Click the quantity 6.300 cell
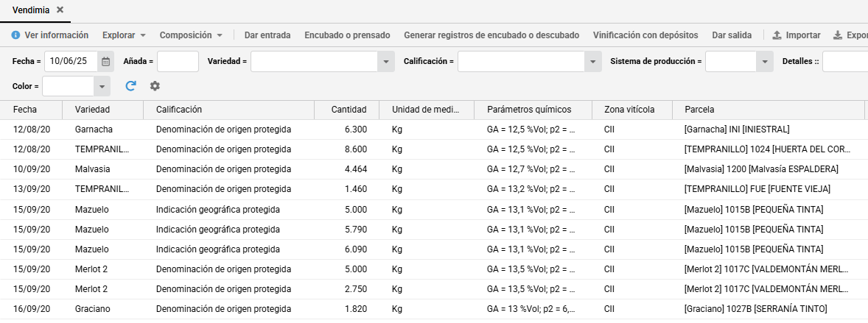 (346, 129)
